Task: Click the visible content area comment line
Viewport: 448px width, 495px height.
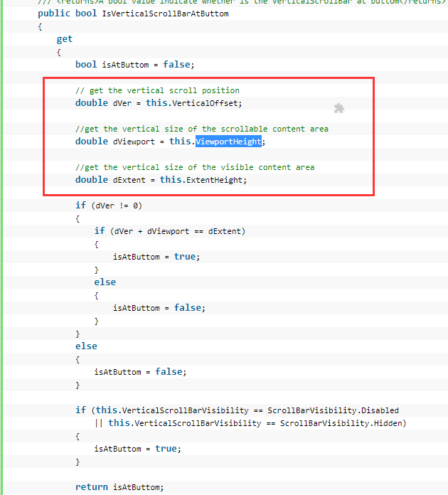Action: [x=195, y=167]
